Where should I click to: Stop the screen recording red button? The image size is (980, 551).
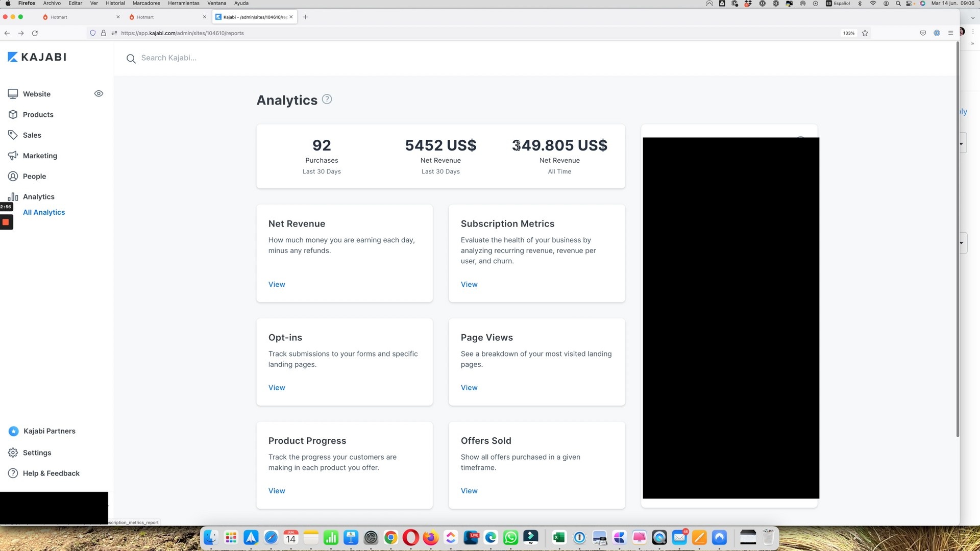pyautogui.click(x=6, y=222)
